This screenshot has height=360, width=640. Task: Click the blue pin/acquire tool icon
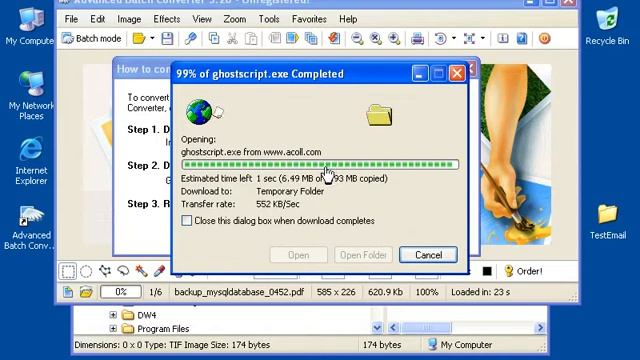click(190, 39)
